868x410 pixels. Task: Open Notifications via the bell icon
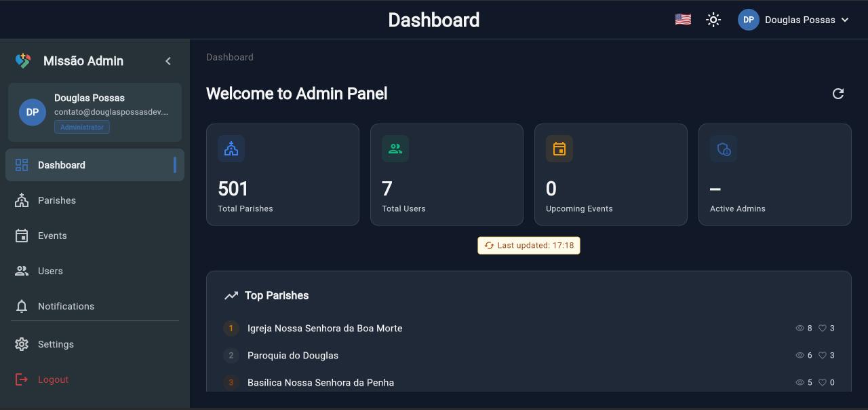coord(21,305)
